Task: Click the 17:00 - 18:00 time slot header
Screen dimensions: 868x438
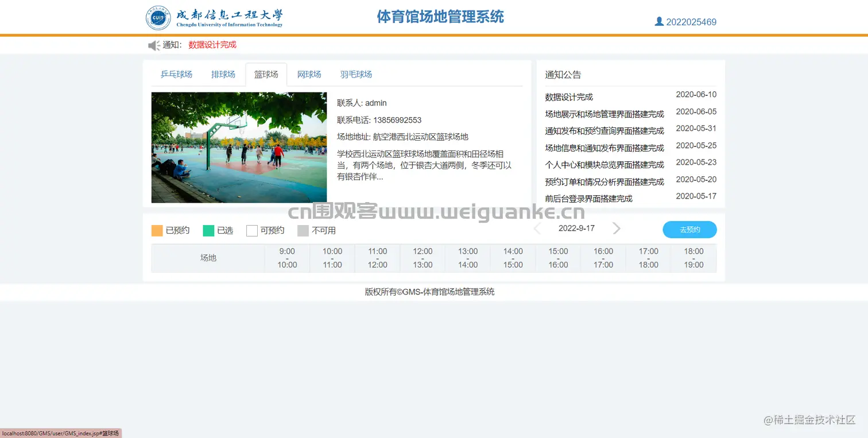Action: point(649,258)
